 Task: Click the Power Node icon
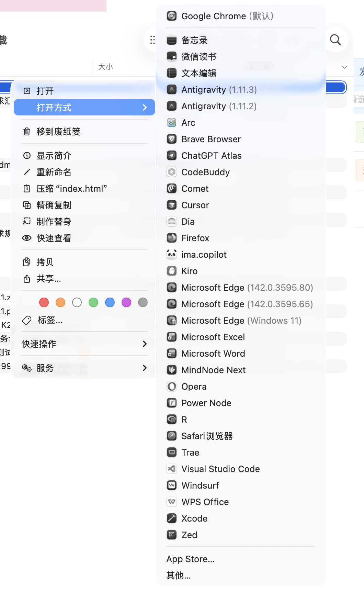coord(172,403)
